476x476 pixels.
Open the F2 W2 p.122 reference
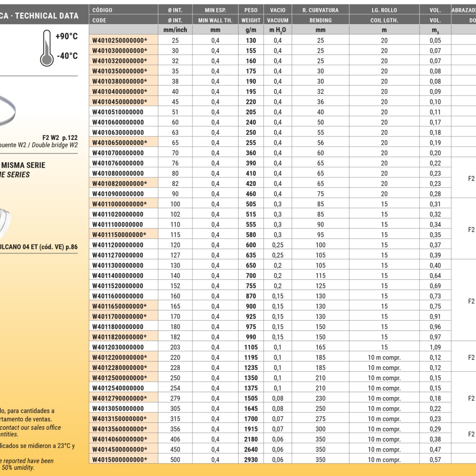(60, 137)
